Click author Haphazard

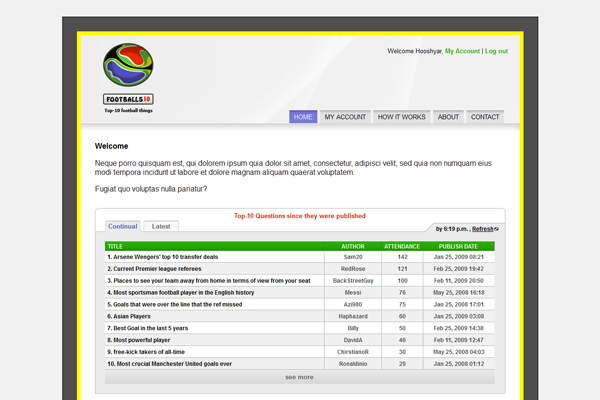[x=353, y=316]
